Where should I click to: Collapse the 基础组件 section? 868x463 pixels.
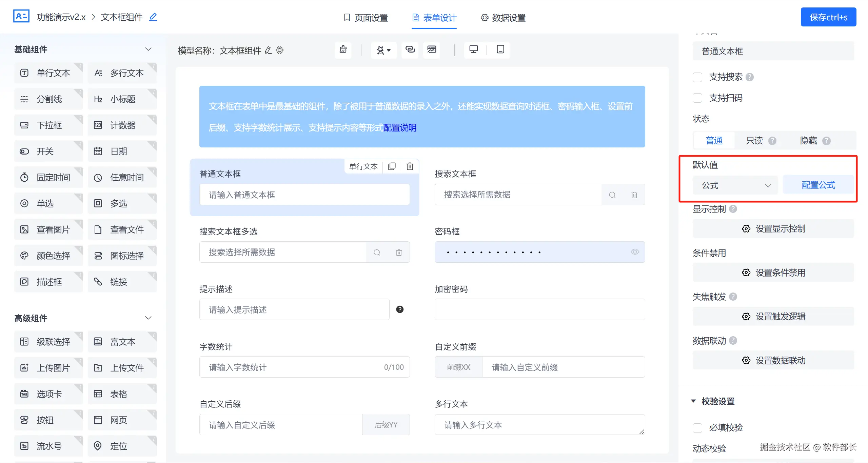coord(148,49)
